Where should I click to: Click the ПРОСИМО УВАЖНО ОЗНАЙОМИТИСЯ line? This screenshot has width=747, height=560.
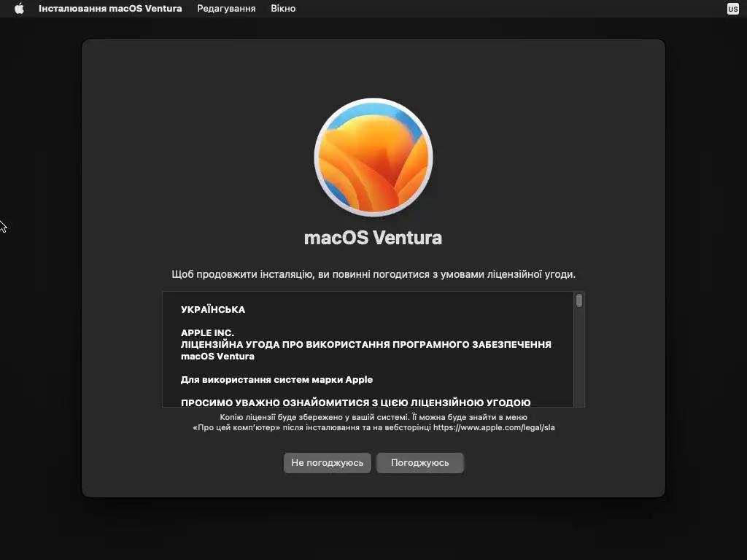[355, 402]
